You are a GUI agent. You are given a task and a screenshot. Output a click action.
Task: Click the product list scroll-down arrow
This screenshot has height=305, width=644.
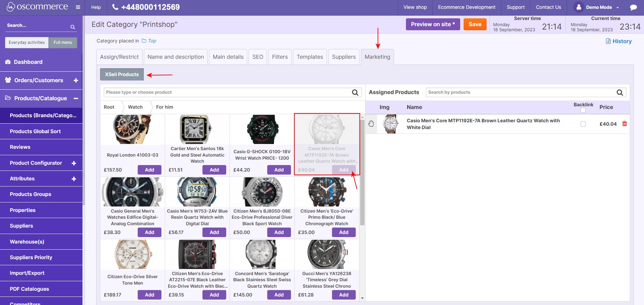363,298
